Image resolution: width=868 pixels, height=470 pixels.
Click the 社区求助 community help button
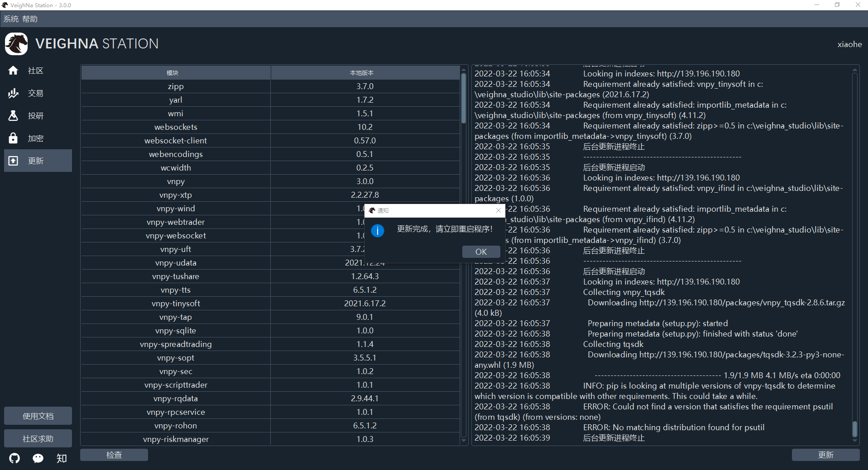38,439
